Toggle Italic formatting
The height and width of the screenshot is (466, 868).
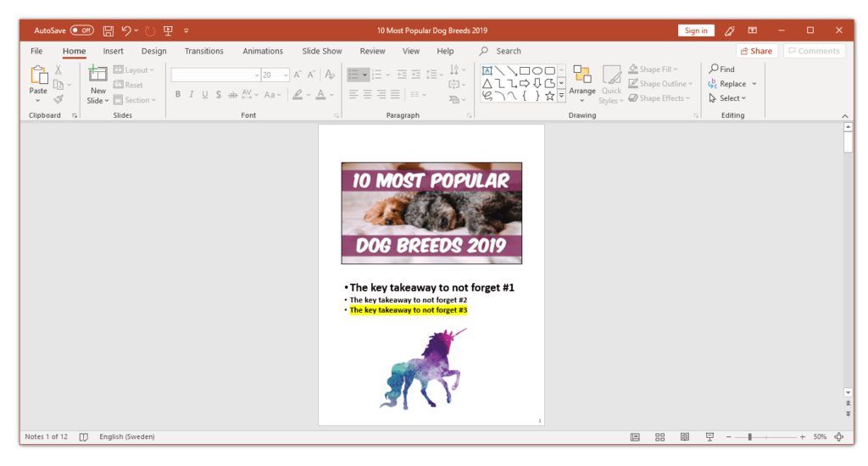[x=192, y=95]
